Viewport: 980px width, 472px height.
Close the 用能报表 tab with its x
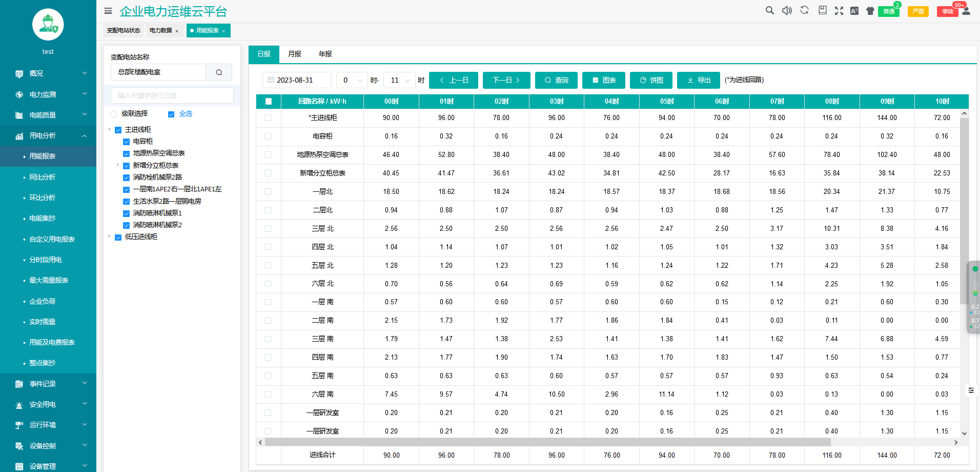[x=223, y=31]
